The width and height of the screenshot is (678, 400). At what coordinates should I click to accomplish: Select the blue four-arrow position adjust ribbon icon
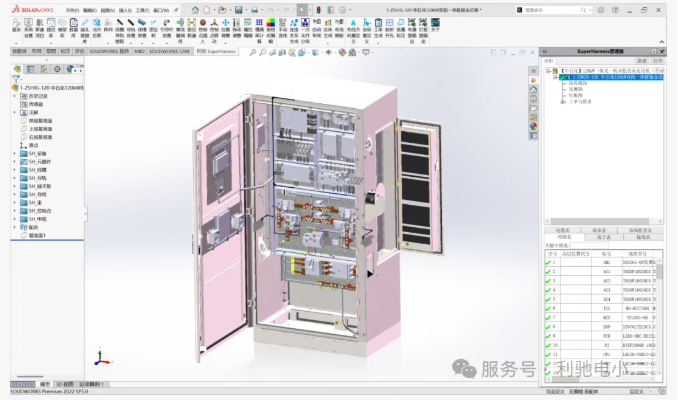[x=225, y=22]
